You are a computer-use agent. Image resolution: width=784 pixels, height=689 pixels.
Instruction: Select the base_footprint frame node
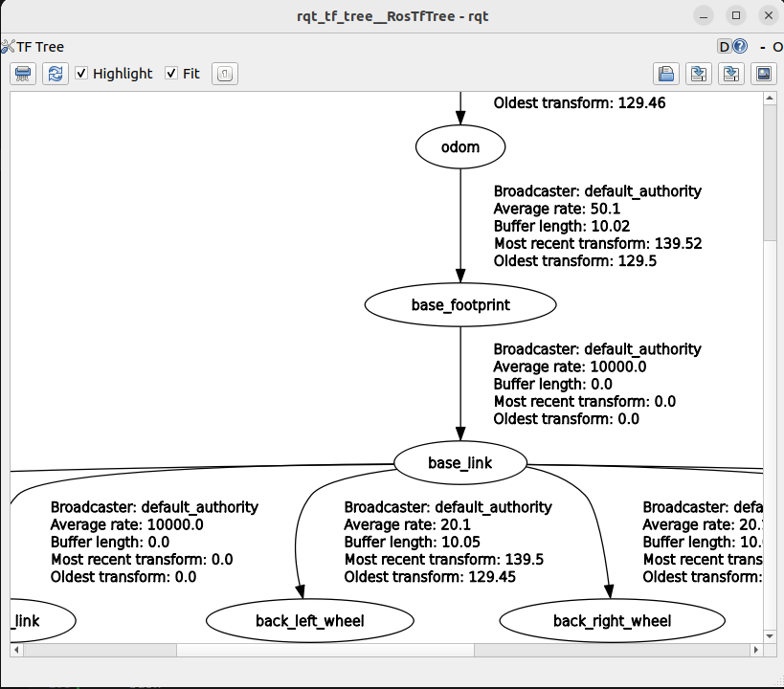[x=460, y=305]
